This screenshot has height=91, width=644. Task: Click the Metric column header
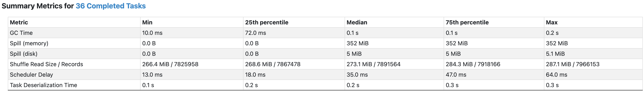pos(19,22)
